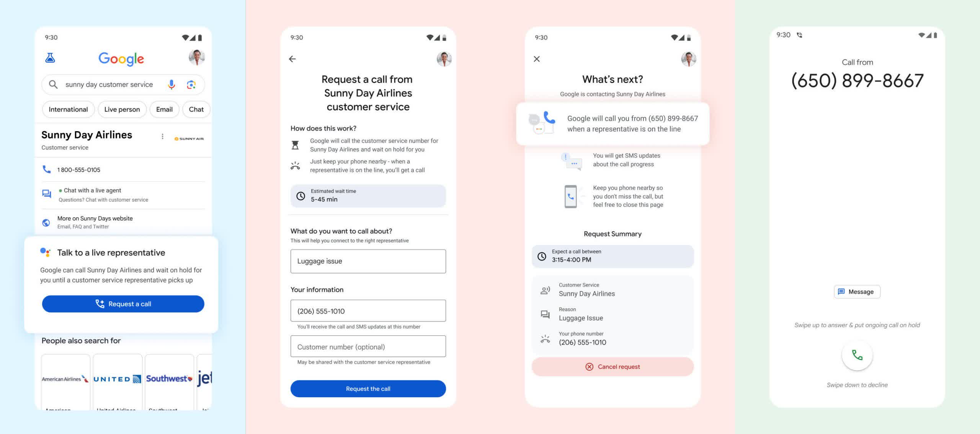The height and width of the screenshot is (434, 980).
Task: Click the Email filter chip
Action: click(x=165, y=109)
